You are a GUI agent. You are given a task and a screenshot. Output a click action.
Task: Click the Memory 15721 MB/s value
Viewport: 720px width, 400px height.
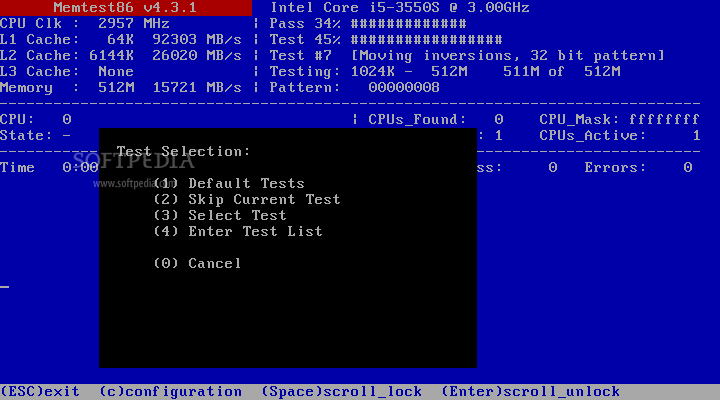197,88
